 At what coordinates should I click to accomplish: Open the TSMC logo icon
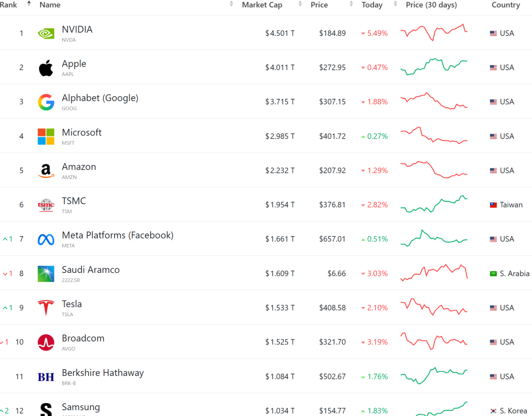(x=46, y=205)
